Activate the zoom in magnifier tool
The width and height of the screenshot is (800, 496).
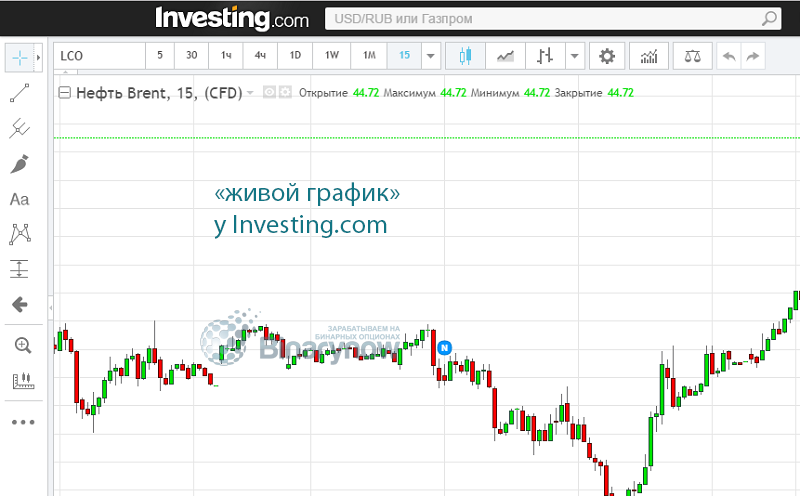[x=22, y=345]
